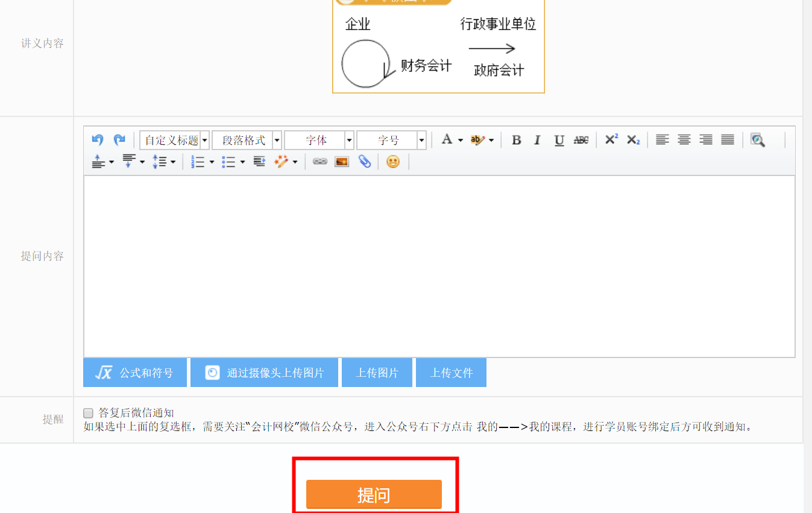
Task: Insert a hyperlink using the chain icon
Action: (x=320, y=162)
